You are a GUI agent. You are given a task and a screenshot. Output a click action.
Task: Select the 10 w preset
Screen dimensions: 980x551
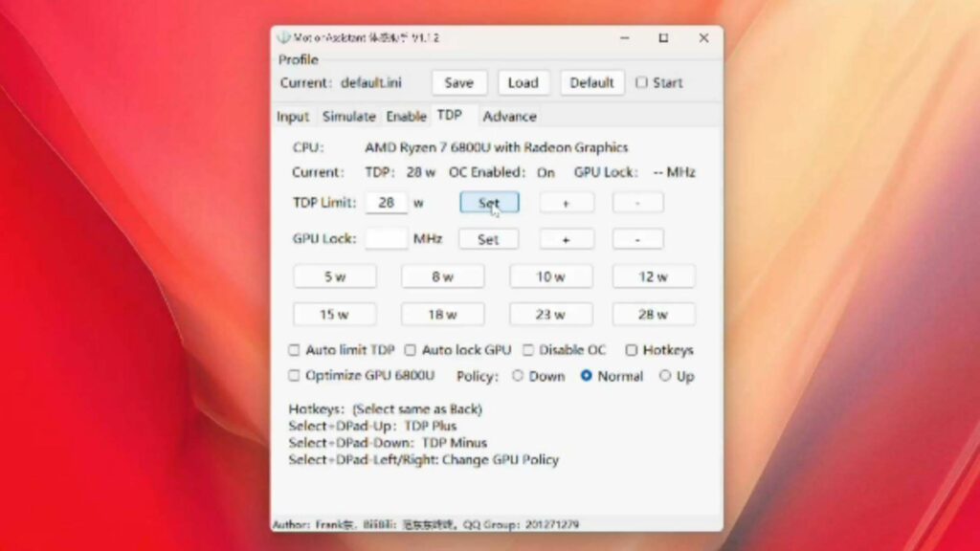(550, 276)
